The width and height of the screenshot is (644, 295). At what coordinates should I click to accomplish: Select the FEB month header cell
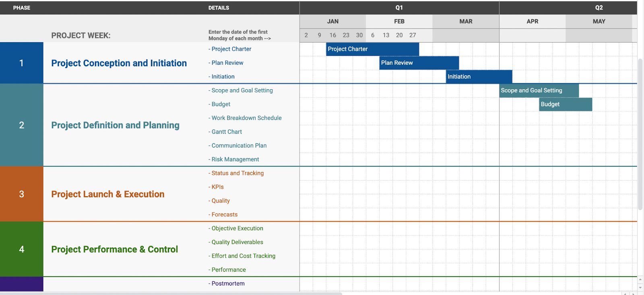click(399, 22)
